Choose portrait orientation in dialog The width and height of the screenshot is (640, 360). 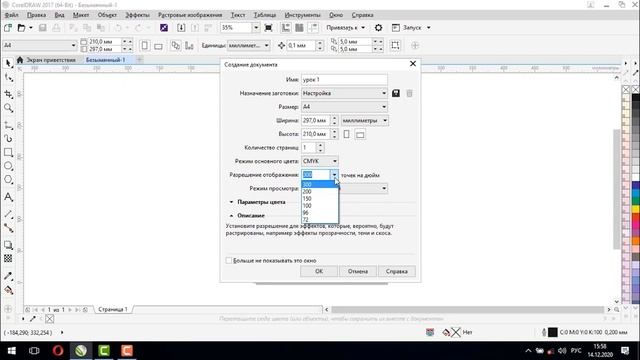click(347, 134)
